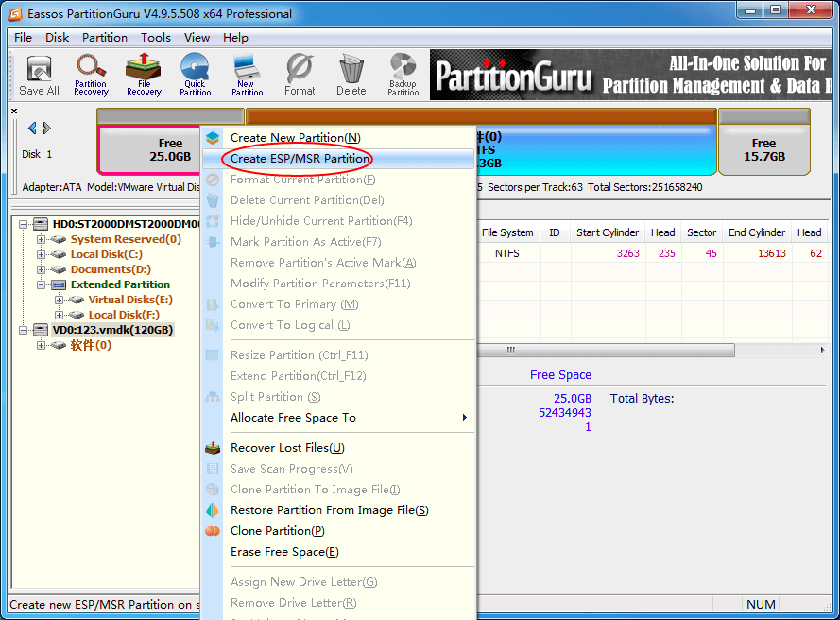Image resolution: width=840 pixels, height=620 pixels.
Task: Open the File menu
Action: tap(23, 38)
